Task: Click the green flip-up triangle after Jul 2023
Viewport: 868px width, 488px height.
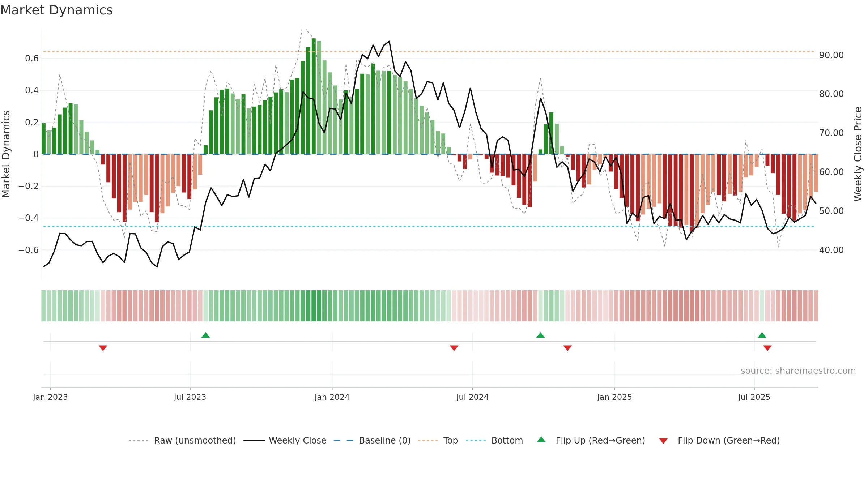Action: [x=205, y=335]
